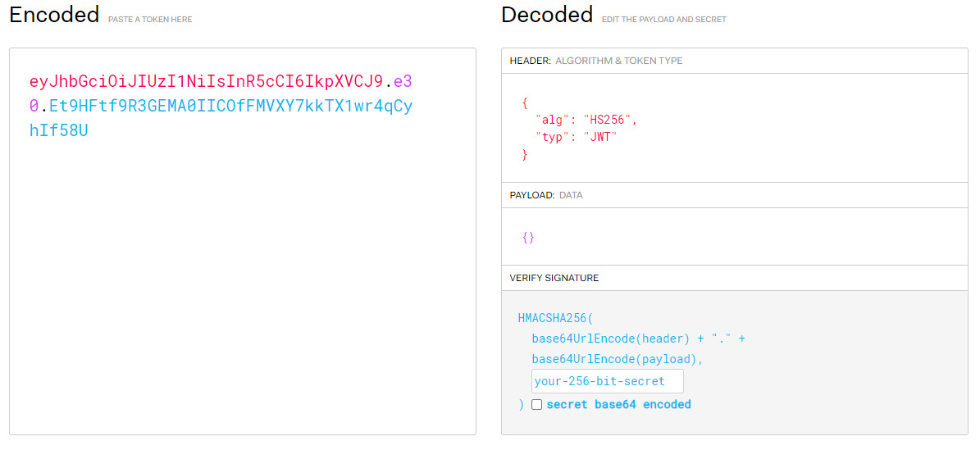Click the Encoded heading
This screenshot has height=450, width=980.
pyautogui.click(x=54, y=15)
